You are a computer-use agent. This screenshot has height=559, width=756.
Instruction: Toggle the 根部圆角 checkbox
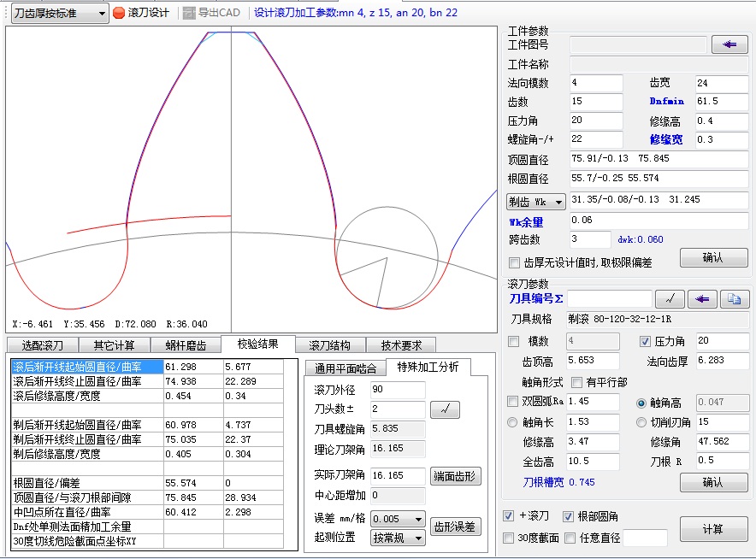click(x=569, y=516)
